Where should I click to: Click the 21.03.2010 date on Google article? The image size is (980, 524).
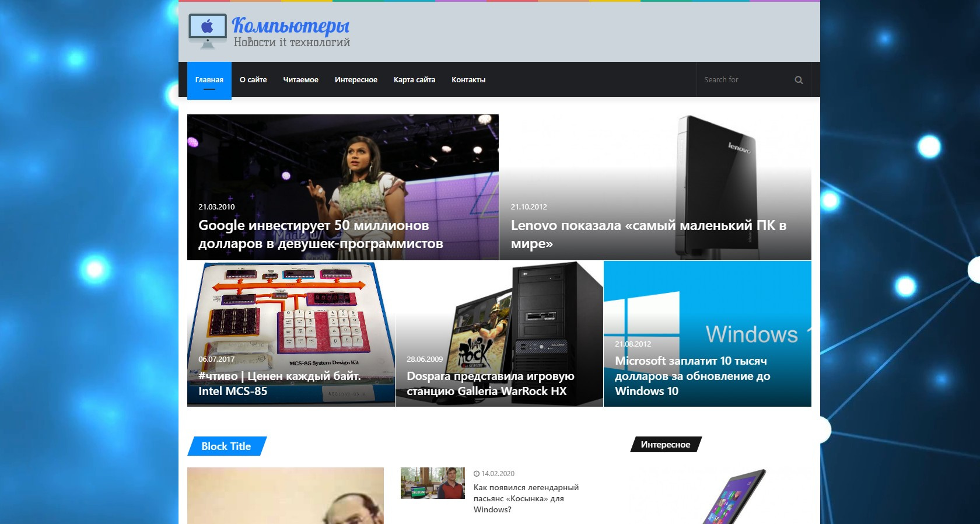tap(216, 207)
